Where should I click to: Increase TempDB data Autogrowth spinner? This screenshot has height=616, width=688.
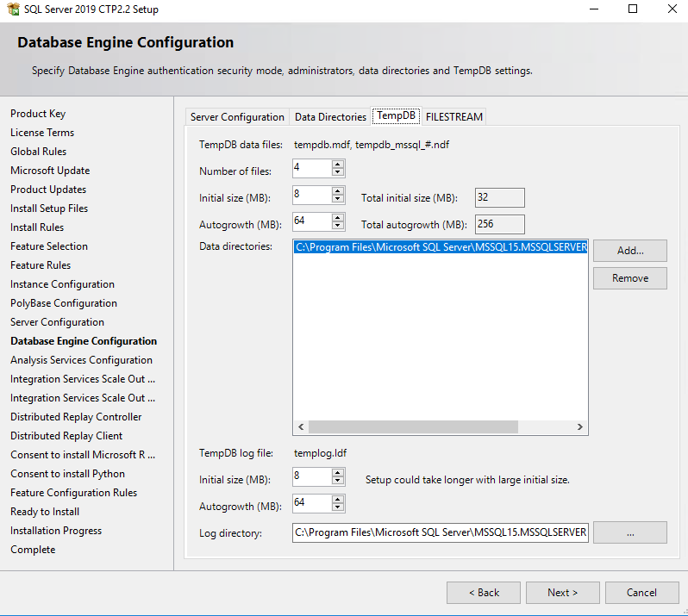pyautogui.click(x=337, y=218)
